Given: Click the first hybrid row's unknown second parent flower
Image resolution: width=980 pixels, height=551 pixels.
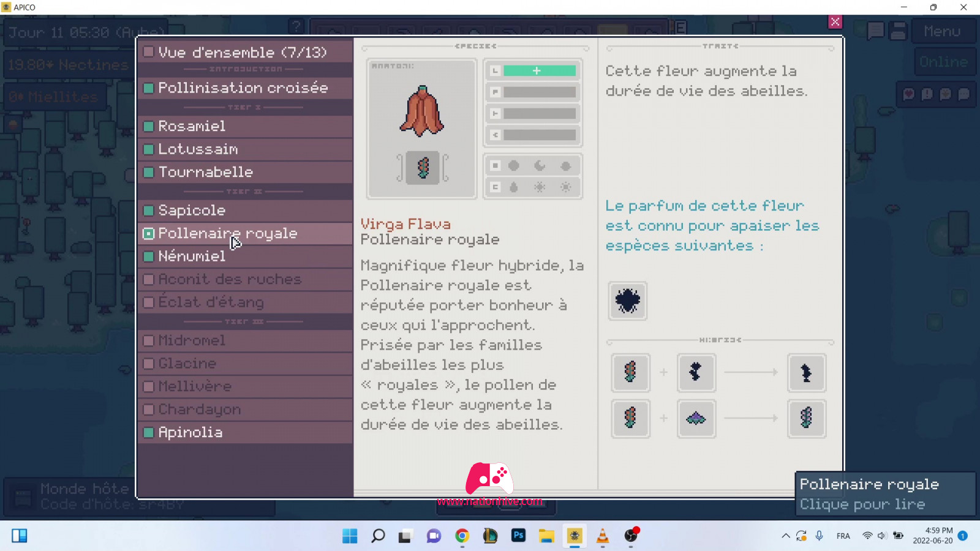Looking at the screenshot, I should (x=696, y=372).
